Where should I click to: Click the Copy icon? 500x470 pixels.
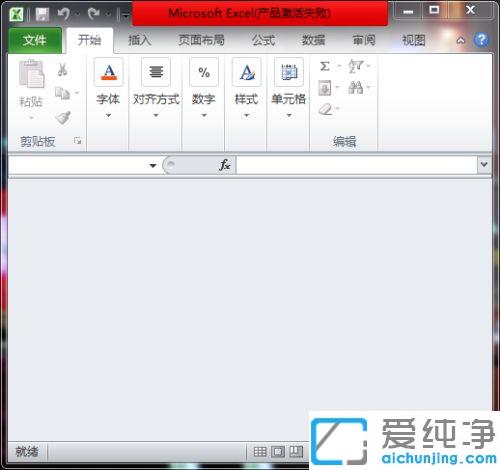(62, 93)
